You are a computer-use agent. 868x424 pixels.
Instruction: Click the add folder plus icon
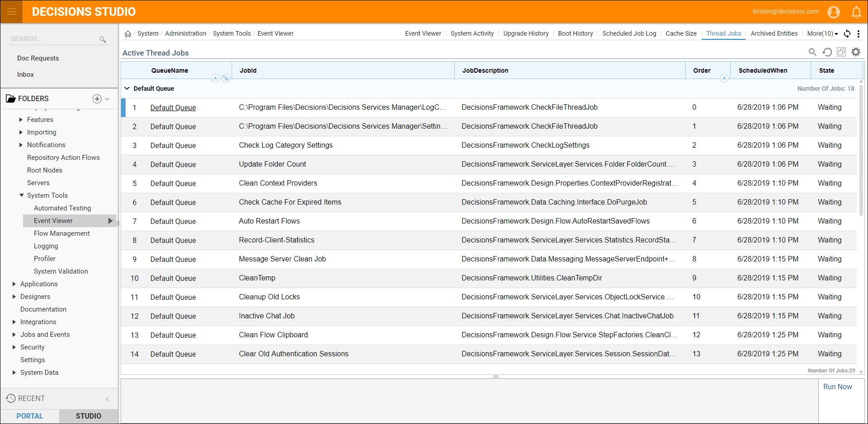(97, 99)
